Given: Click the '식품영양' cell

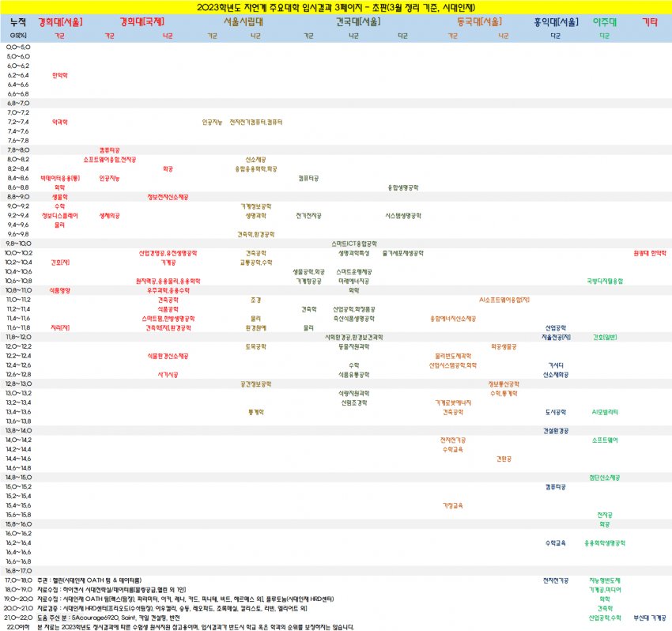Looking at the screenshot, I should [60, 290].
